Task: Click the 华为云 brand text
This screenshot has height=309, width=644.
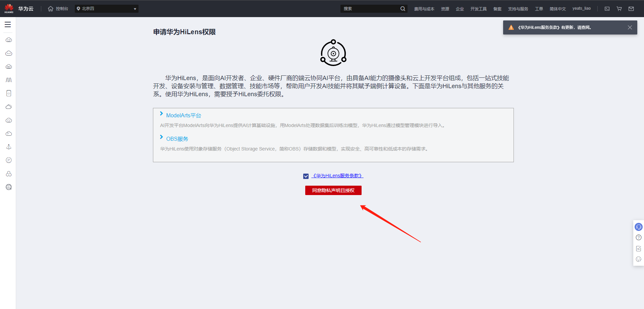Action: 26,9
